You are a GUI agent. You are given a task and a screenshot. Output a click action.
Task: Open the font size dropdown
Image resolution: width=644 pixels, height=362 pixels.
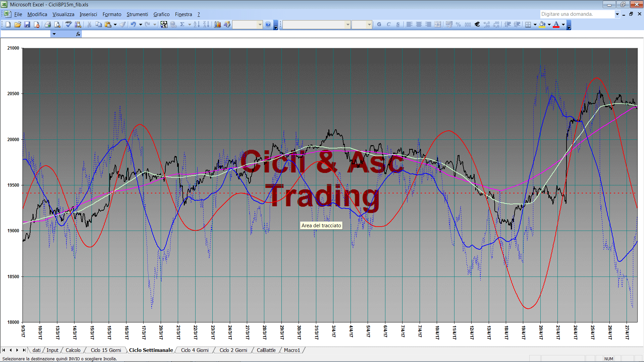click(x=369, y=24)
